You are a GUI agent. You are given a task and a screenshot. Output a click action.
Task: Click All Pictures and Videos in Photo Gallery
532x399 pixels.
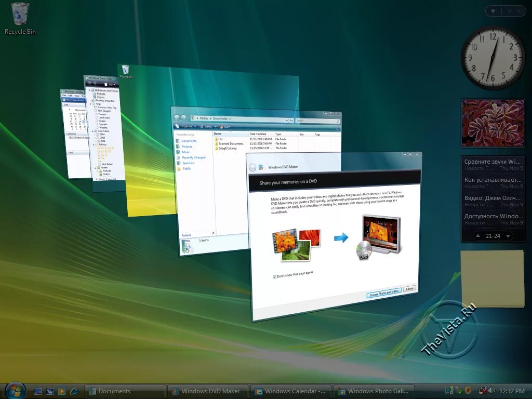click(x=106, y=90)
